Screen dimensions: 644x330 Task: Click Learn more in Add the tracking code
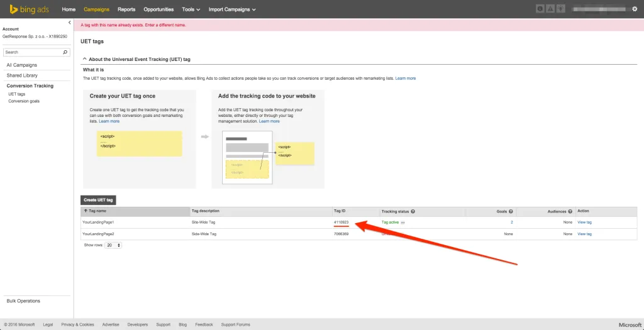click(x=269, y=121)
